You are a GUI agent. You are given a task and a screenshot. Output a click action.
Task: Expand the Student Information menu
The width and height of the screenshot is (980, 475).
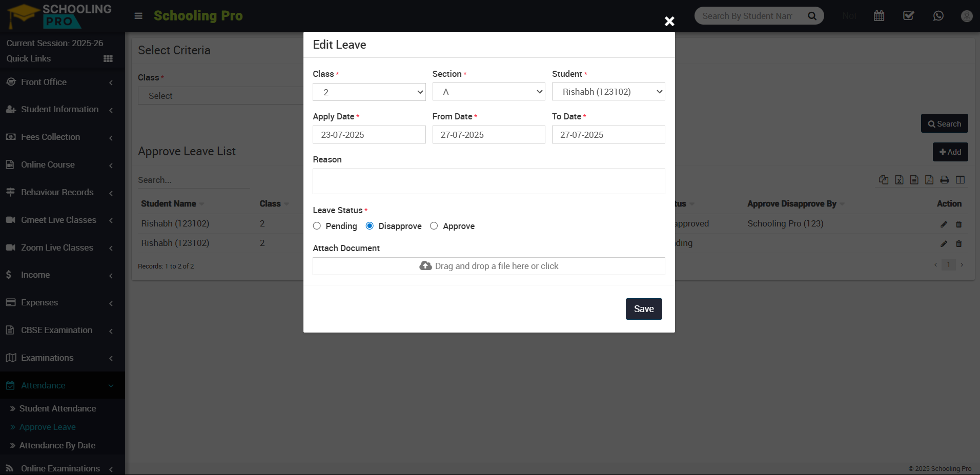[63, 110]
